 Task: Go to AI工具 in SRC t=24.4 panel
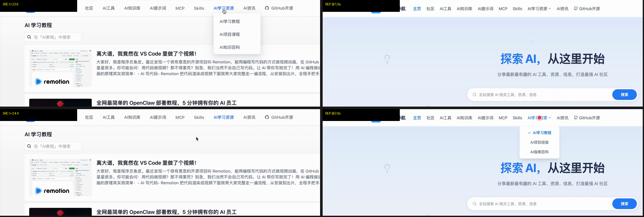tap(109, 117)
